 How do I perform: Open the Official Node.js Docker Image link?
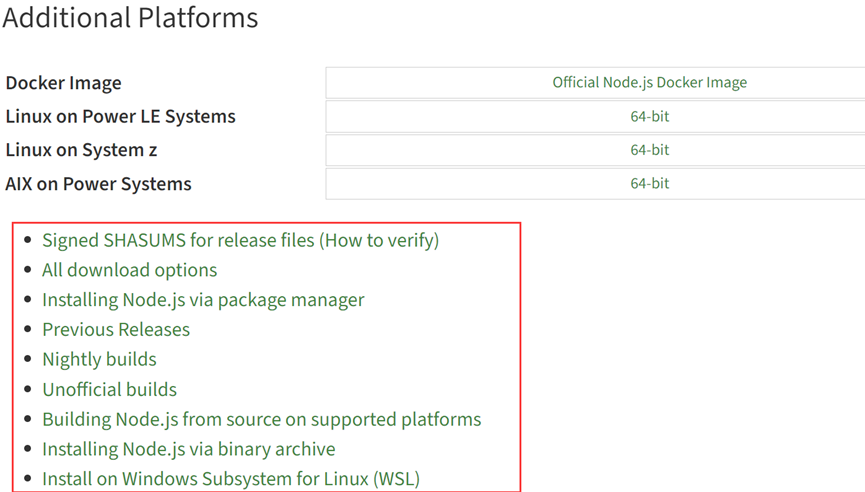coord(649,83)
